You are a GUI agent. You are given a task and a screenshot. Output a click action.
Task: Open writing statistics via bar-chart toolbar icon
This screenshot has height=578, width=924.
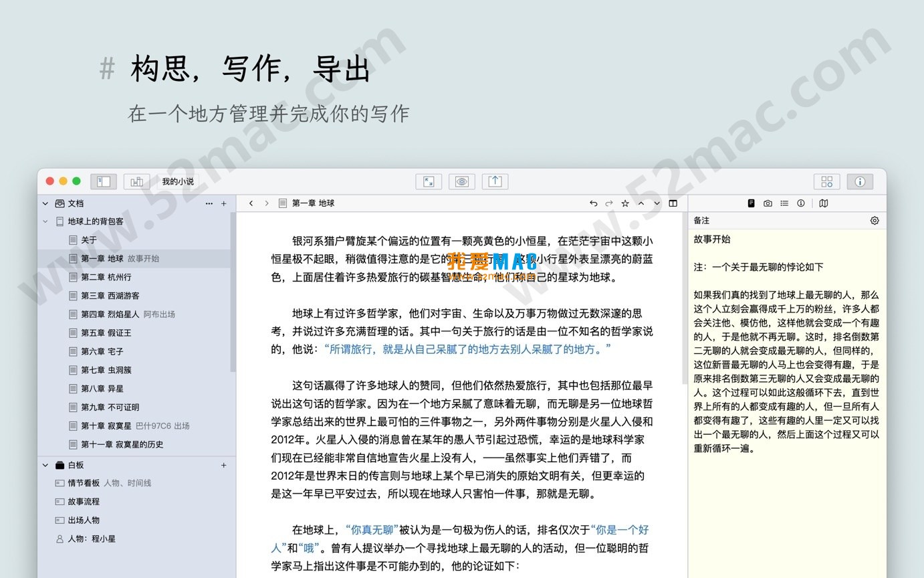pyautogui.click(x=135, y=181)
